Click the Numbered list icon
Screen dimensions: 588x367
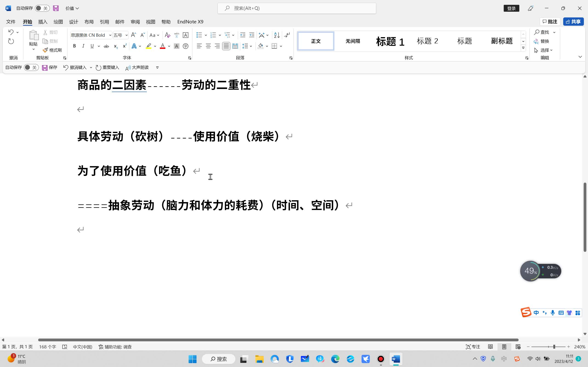tap(213, 35)
